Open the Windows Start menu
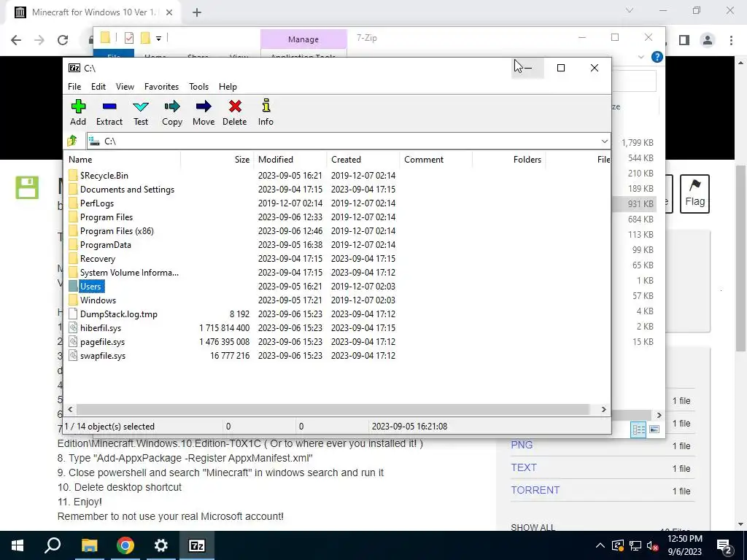This screenshot has width=747, height=560. tap(18, 545)
